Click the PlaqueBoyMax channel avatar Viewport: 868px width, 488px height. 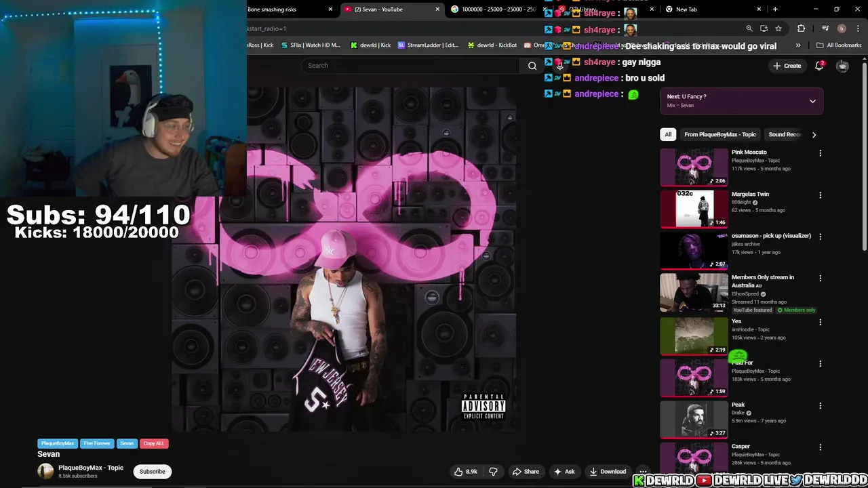pos(45,471)
